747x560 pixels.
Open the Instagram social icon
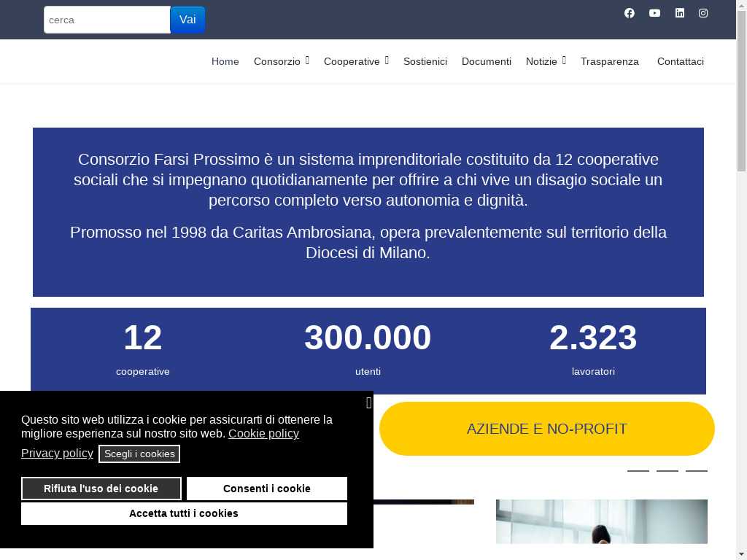[703, 13]
